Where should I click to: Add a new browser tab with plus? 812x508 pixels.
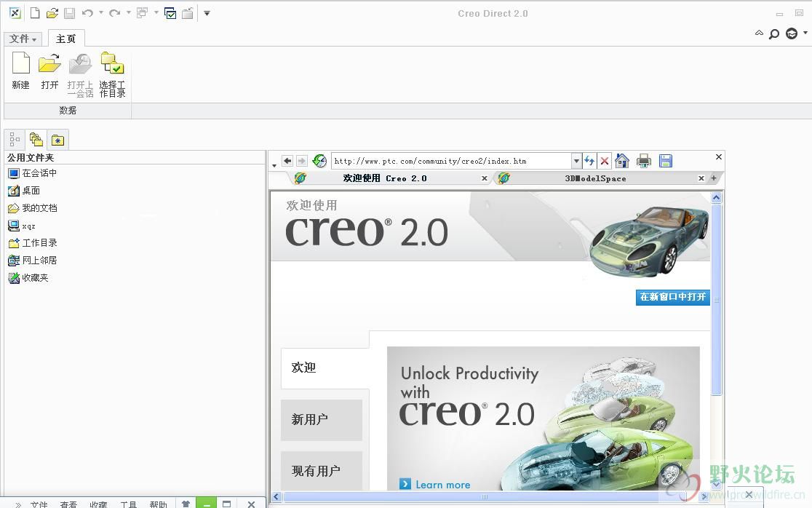(714, 178)
